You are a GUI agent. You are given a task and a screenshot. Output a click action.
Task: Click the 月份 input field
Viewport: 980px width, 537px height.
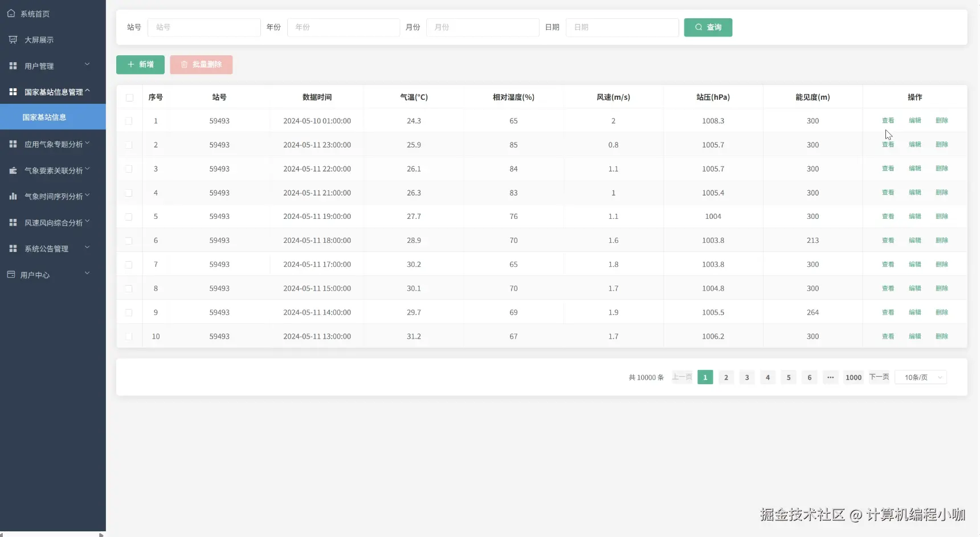click(483, 27)
